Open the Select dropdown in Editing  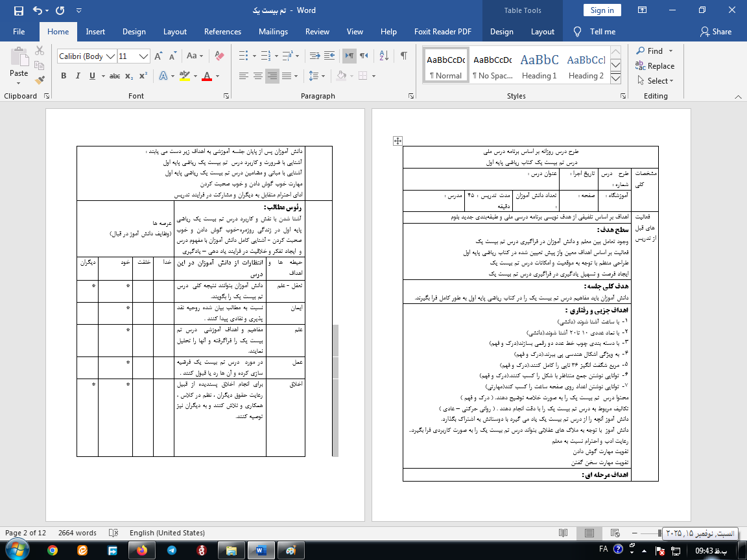tap(655, 80)
